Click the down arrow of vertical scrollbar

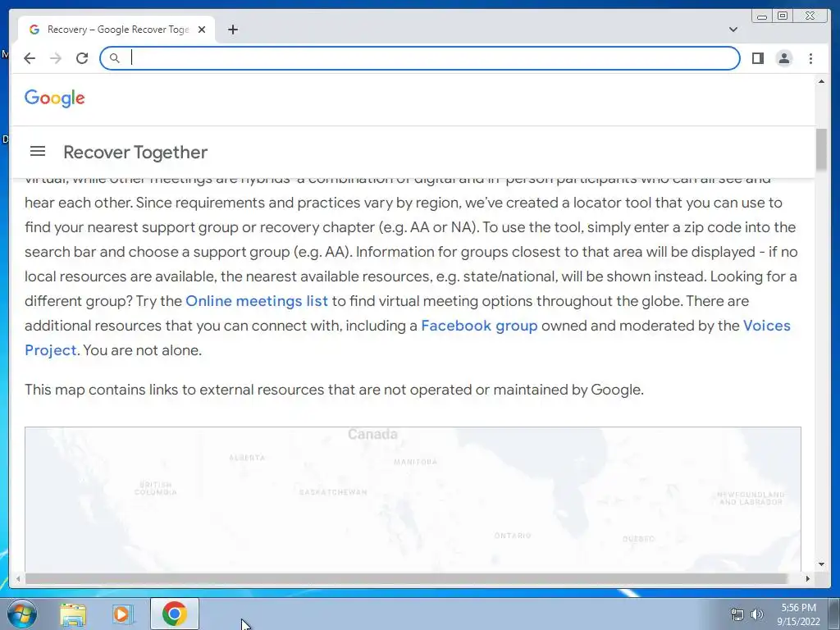pos(821,564)
